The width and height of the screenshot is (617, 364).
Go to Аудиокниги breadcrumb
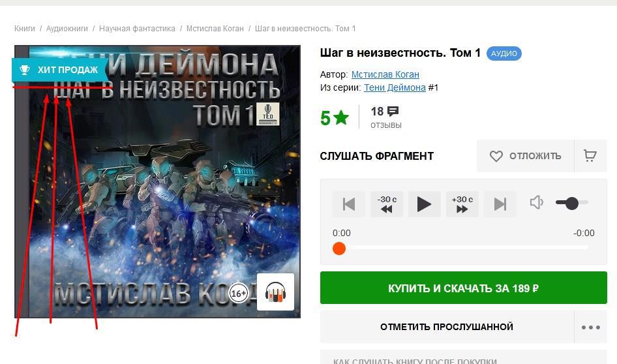(x=67, y=28)
